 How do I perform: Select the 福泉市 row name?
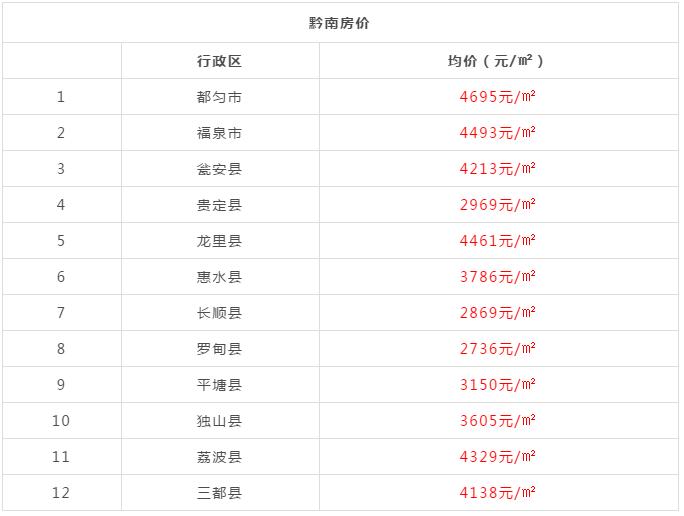[x=219, y=133]
